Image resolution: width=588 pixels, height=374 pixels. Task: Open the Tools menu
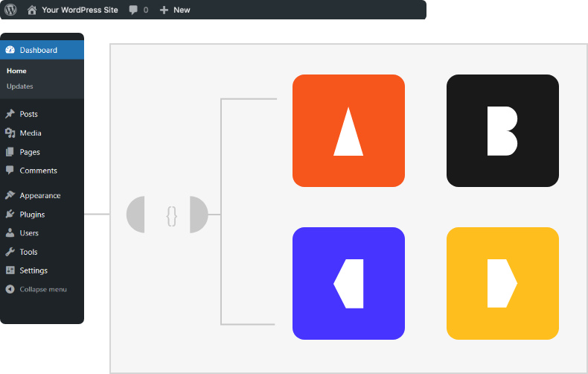[28, 252]
